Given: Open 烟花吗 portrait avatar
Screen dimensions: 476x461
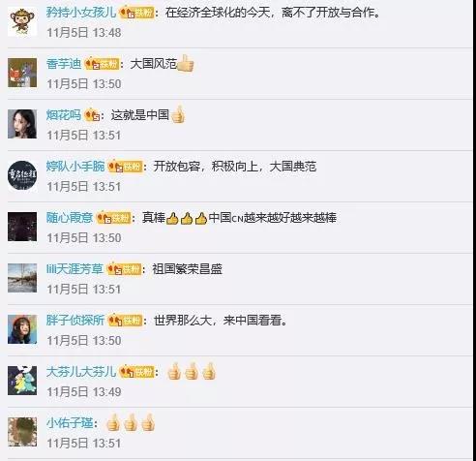Looking at the screenshot, I should click(x=22, y=124).
